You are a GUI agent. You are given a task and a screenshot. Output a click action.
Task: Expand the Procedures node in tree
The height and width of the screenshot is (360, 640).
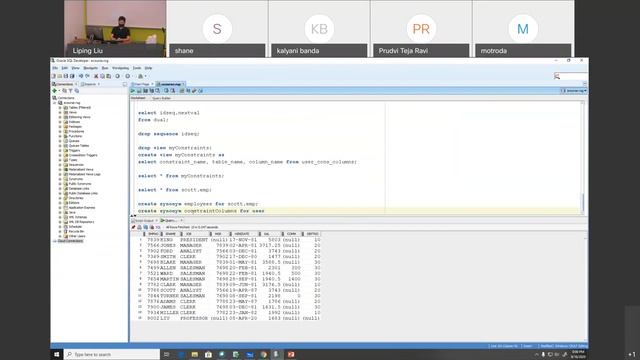point(60,131)
